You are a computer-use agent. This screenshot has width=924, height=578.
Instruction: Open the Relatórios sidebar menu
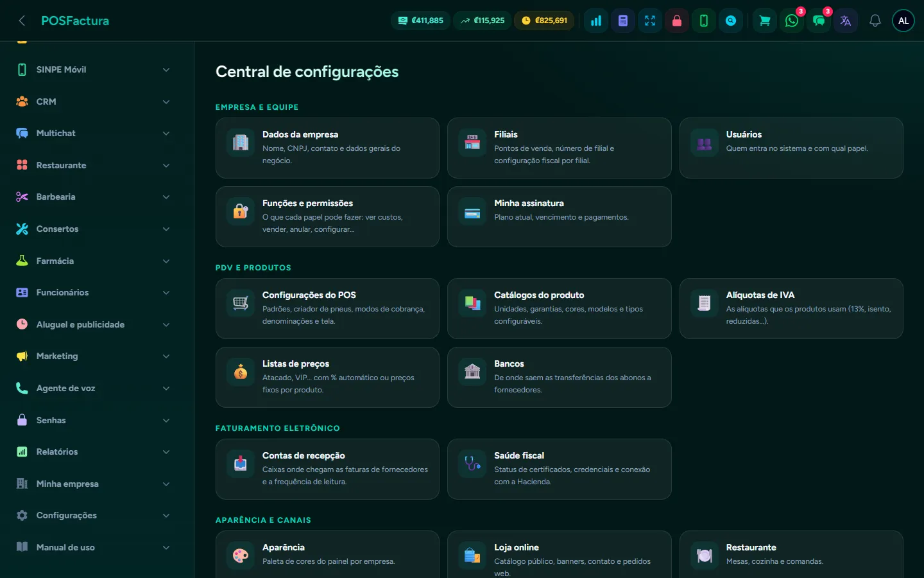pyautogui.click(x=94, y=451)
